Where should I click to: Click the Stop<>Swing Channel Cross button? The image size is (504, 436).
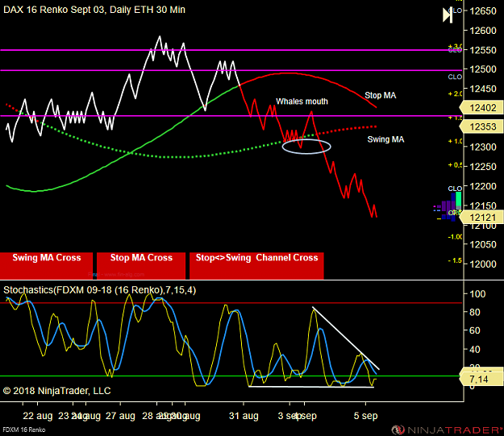tap(256, 266)
